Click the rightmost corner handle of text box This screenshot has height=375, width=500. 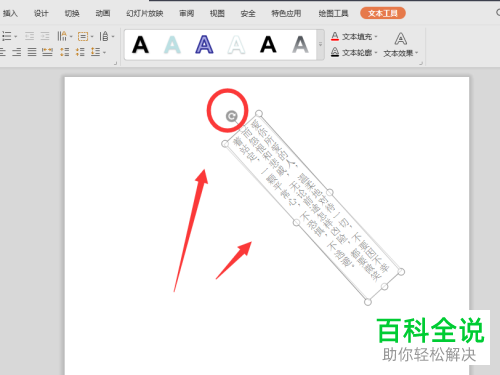click(x=401, y=272)
